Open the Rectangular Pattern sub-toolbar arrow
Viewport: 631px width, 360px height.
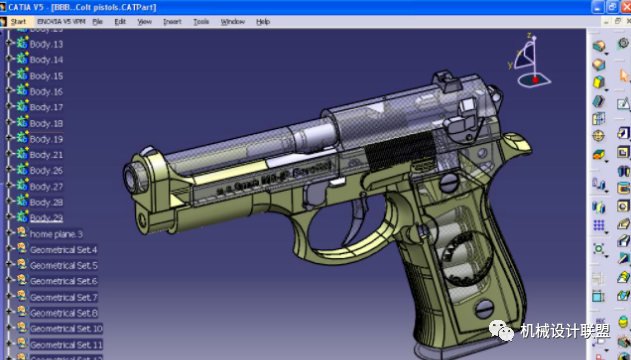coord(607,232)
